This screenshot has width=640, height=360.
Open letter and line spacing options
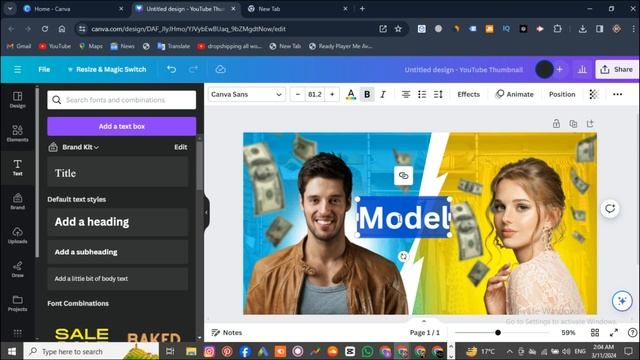[x=438, y=94]
